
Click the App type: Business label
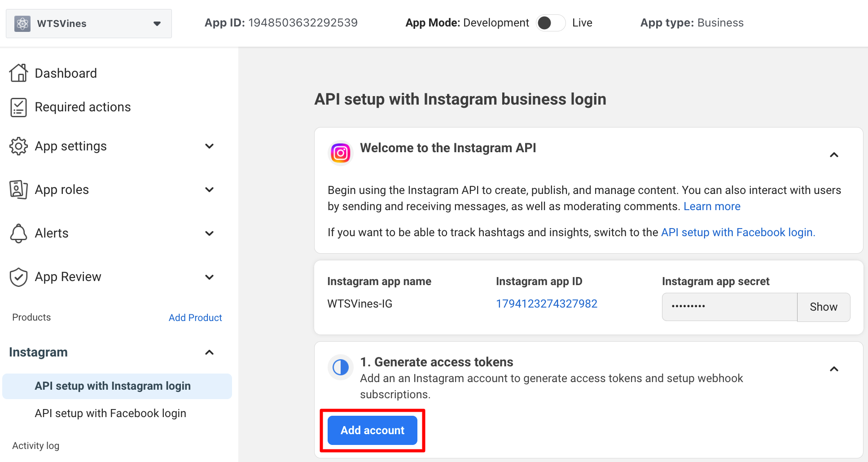click(x=692, y=23)
